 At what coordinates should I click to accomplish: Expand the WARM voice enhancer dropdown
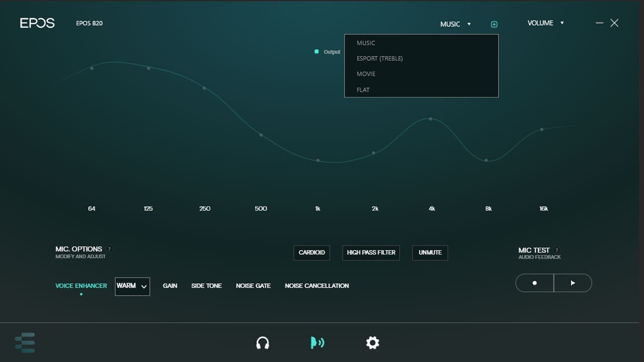click(x=132, y=287)
